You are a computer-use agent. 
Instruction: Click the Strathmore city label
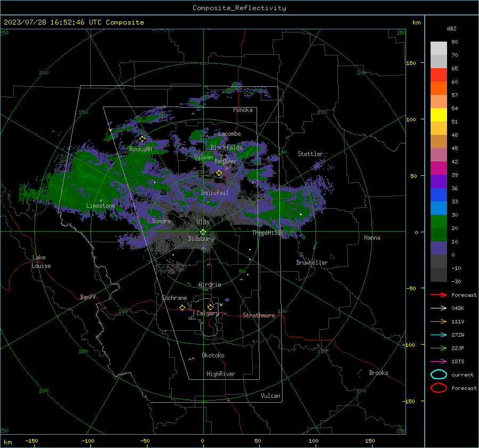259,315
